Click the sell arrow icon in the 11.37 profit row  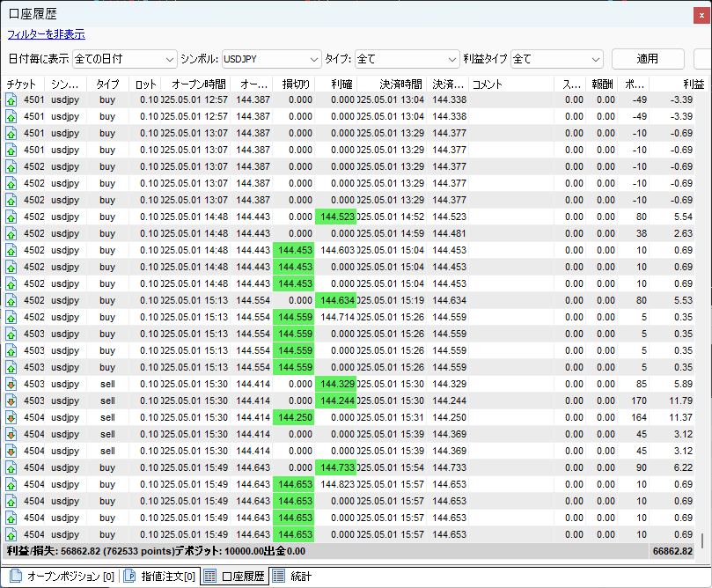coord(11,418)
